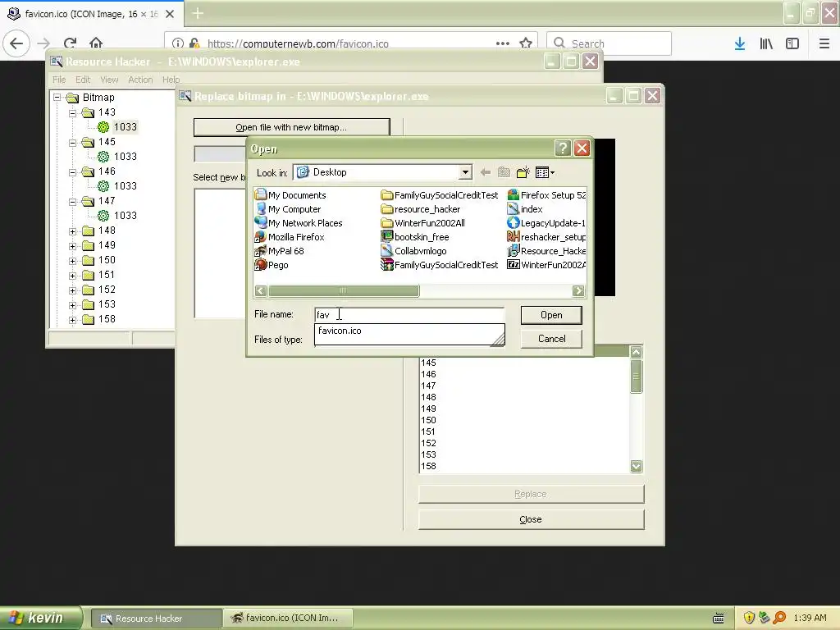
Task: Open page actions three-dot menu
Action: click(503, 43)
